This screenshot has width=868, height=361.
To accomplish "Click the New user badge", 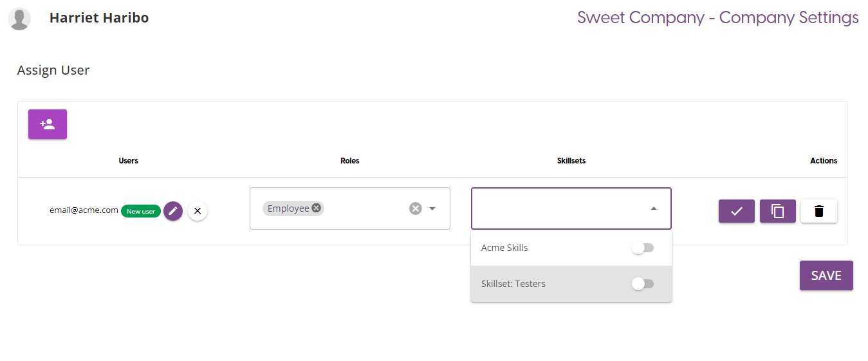I will click(141, 211).
